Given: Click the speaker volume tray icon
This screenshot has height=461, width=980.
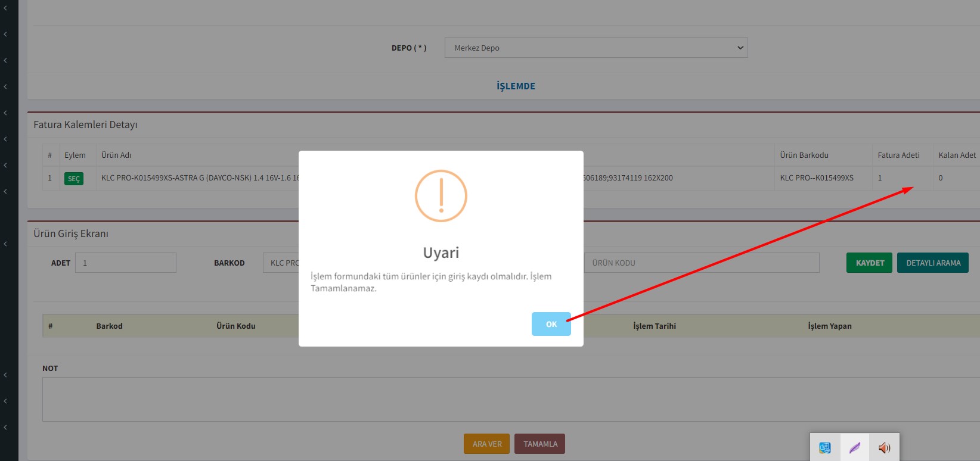Looking at the screenshot, I should pos(884,447).
